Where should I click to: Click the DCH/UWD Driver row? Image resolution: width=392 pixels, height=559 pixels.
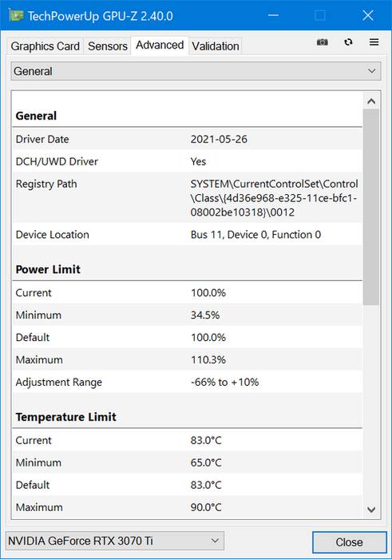tap(187, 161)
